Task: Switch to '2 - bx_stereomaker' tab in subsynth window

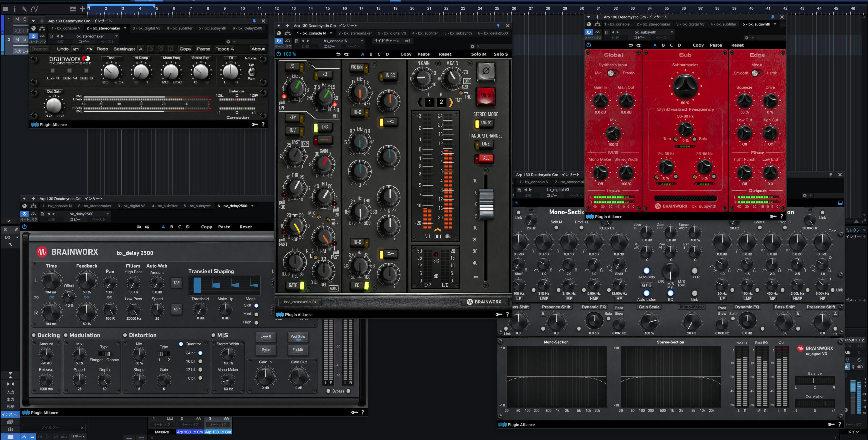Action: pos(653,24)
